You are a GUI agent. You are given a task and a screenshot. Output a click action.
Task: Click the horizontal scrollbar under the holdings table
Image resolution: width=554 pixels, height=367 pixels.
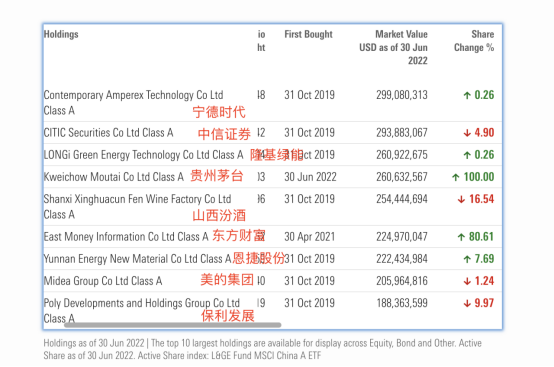(x=172, y=325)
